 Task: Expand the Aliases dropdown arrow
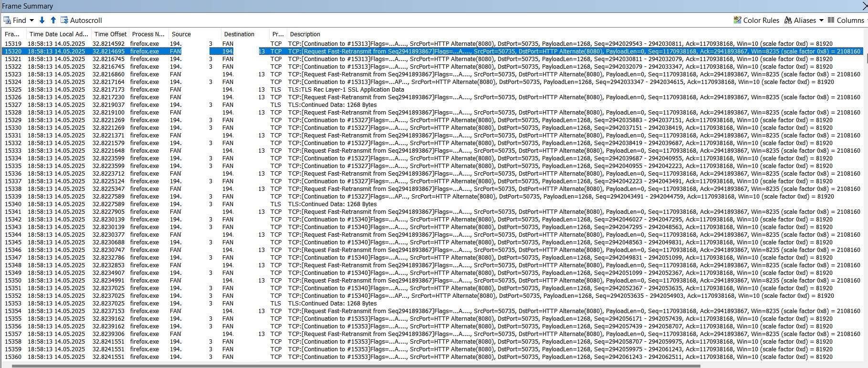(821, 20)
